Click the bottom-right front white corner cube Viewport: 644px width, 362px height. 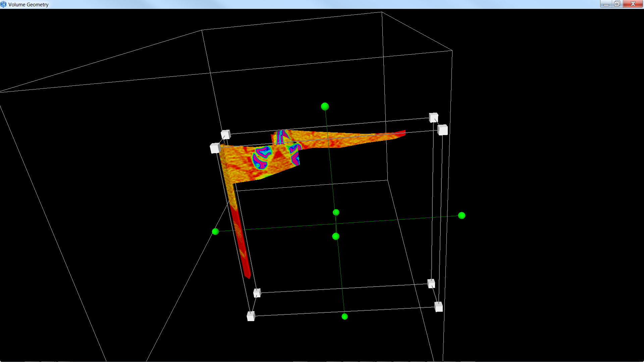(x=438, y=306)
